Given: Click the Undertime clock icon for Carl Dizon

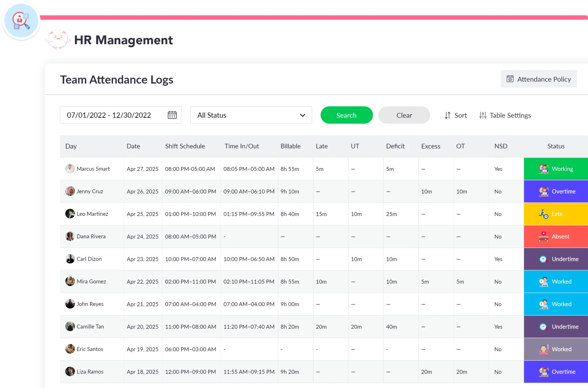Looking at the screenshot, I should point(543,259).
